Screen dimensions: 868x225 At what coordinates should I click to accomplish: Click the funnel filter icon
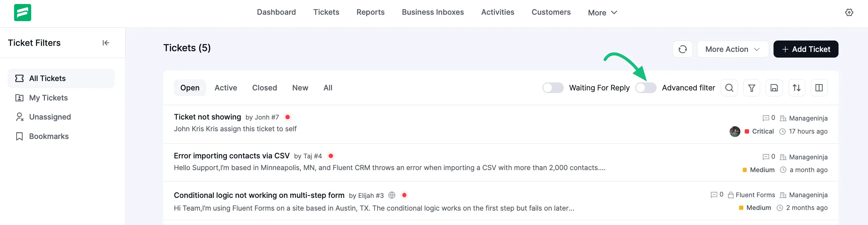click(x=751, y=88)
